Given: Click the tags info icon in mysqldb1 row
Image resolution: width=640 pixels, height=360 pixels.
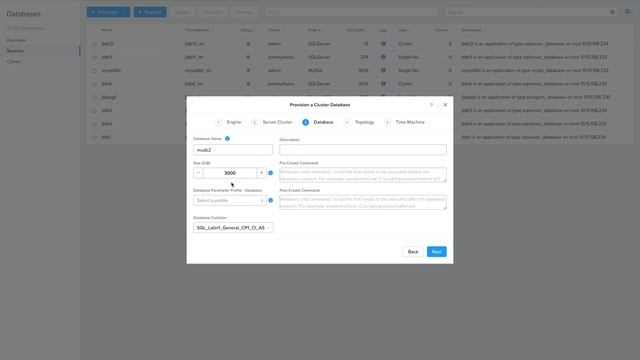Looking at the screenshot, I should point(383,70).
